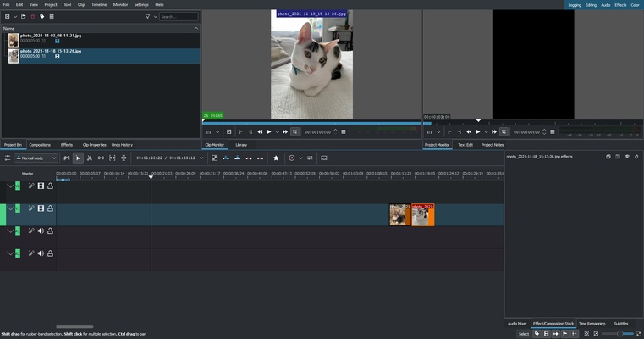Click the reset/power icon in effects panel header
This screenshot has width=644, height=339.
(636, 157)
